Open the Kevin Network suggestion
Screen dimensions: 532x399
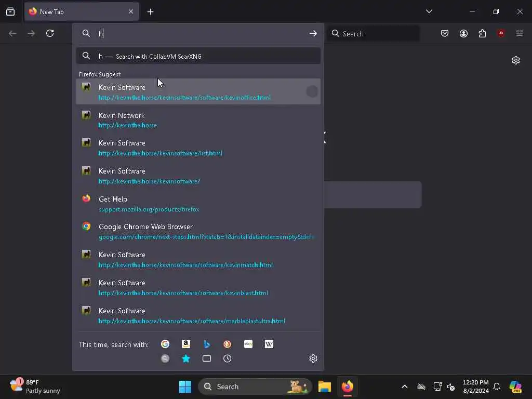coord(198,120)
